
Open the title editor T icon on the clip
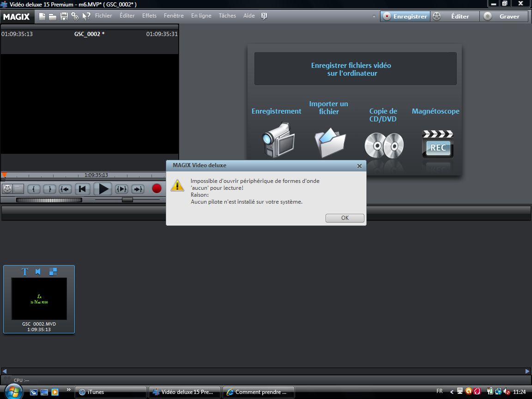pyautogui.click(x=25, y=272)
